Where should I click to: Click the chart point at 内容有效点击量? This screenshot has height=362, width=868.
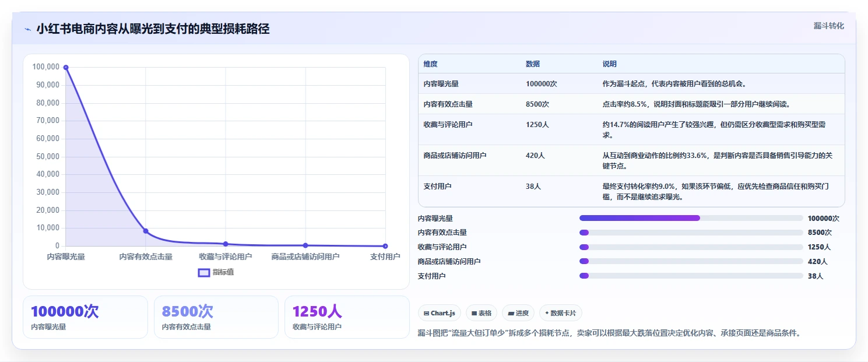point(146,231)
